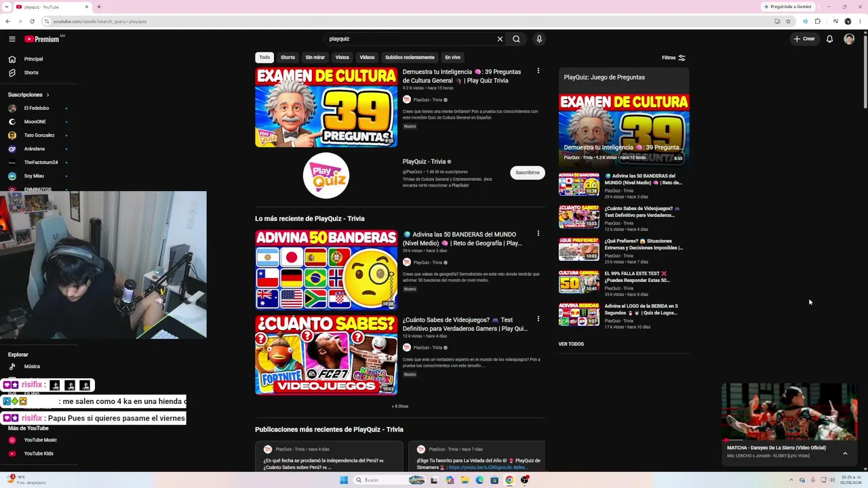This screenshot has width=868, height=488.
Task: Select the Sin mirar filter chip
Action: tap(315, 58)
